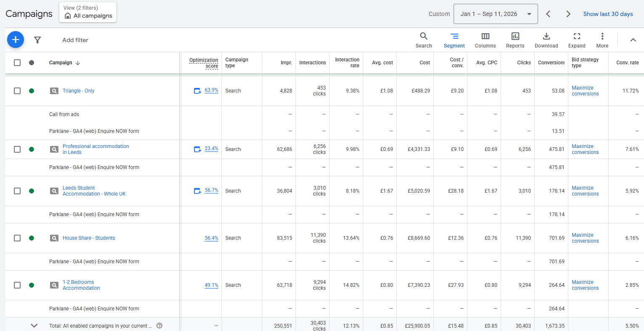Go to next date range

coord(568,14)
